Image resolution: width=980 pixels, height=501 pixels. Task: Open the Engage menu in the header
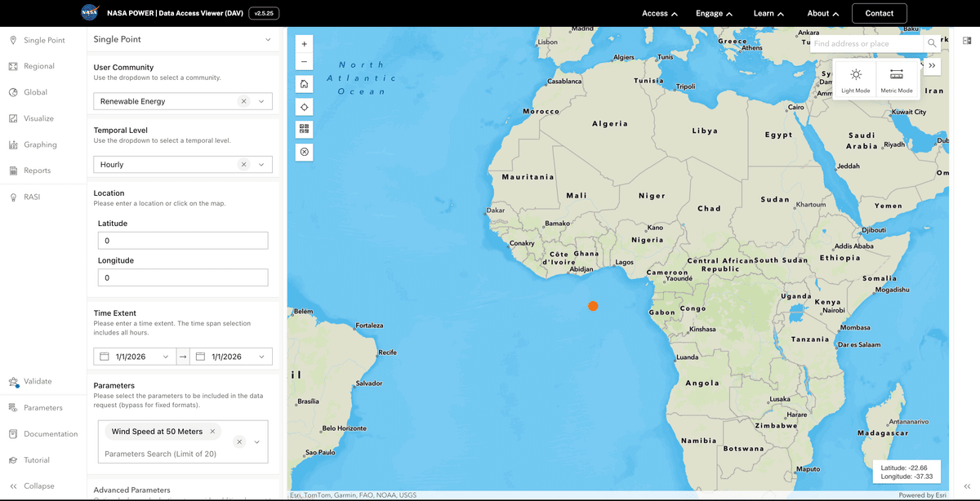click(713, 13)
